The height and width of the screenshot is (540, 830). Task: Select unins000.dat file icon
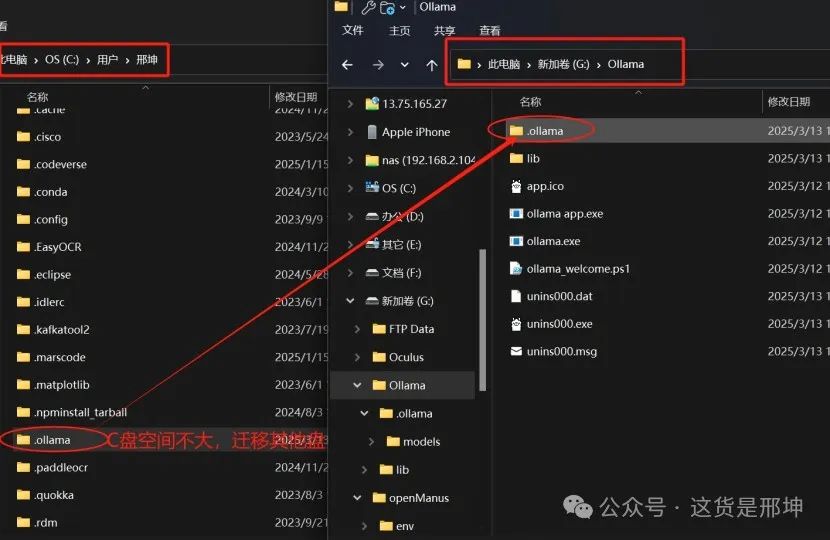[x=516, y=296]
